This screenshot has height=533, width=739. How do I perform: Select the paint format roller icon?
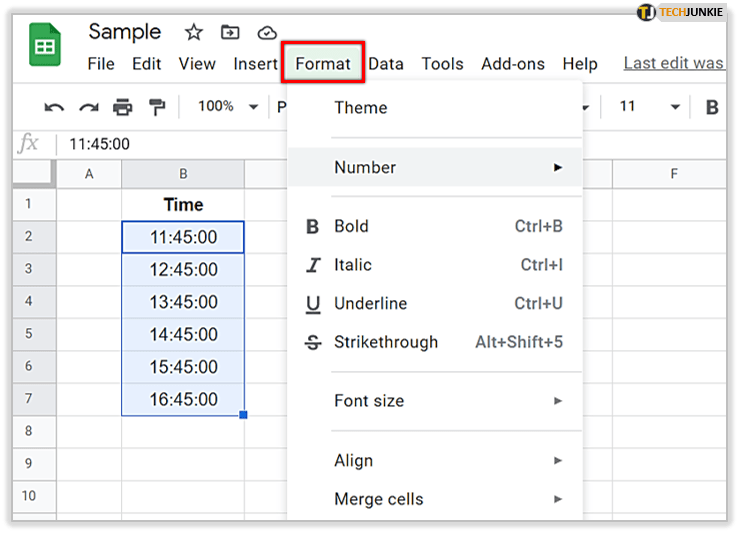point(156,107)
